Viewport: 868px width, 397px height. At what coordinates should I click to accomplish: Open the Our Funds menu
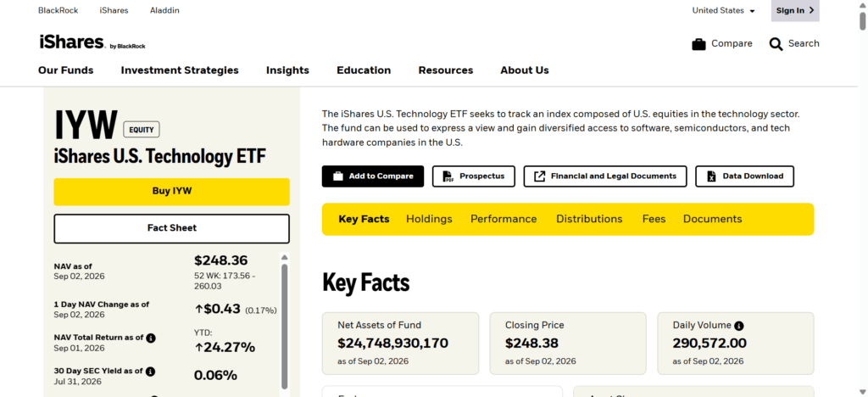[x=66, y=70]
